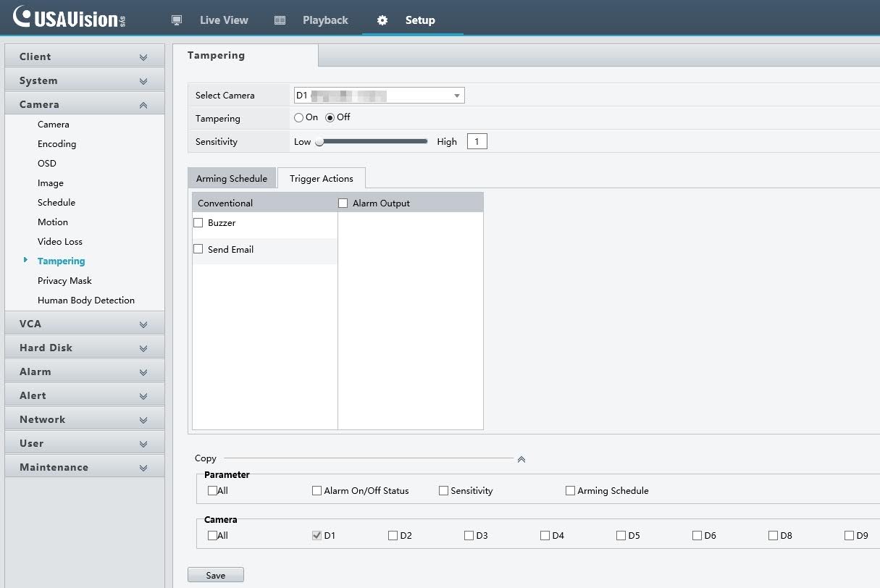
Task: Check the Camera All checkbox
Action: (212, 536)
